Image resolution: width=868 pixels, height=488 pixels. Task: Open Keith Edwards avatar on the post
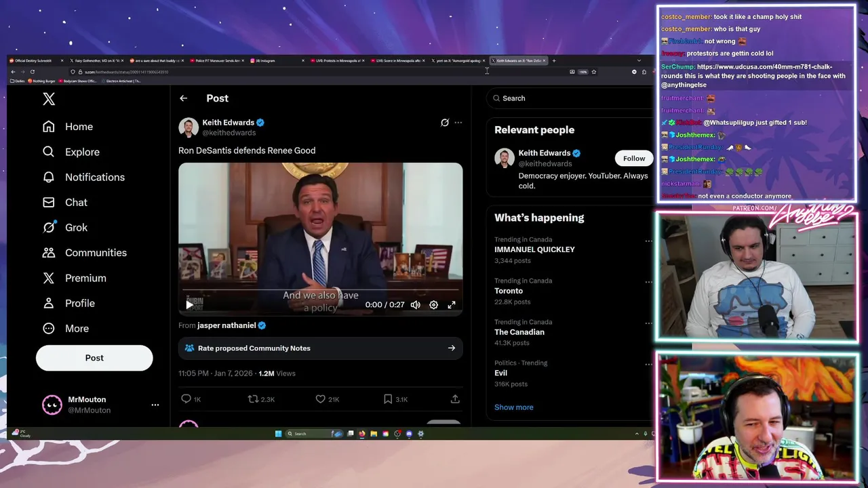[x=189, y=127]
